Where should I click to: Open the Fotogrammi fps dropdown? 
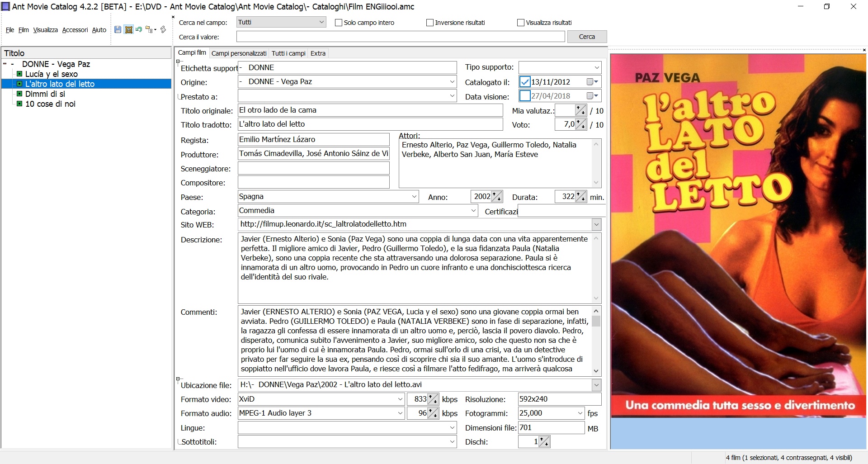click(x=580, y=413)
